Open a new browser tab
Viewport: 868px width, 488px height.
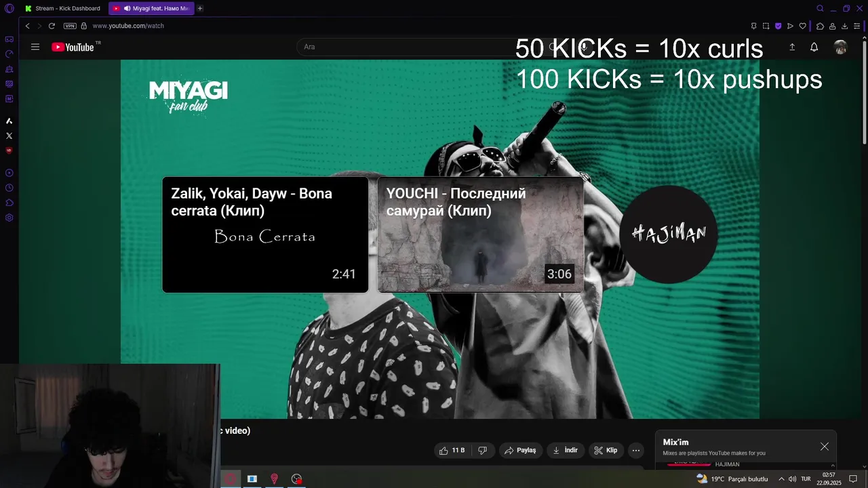coord(200,8)
